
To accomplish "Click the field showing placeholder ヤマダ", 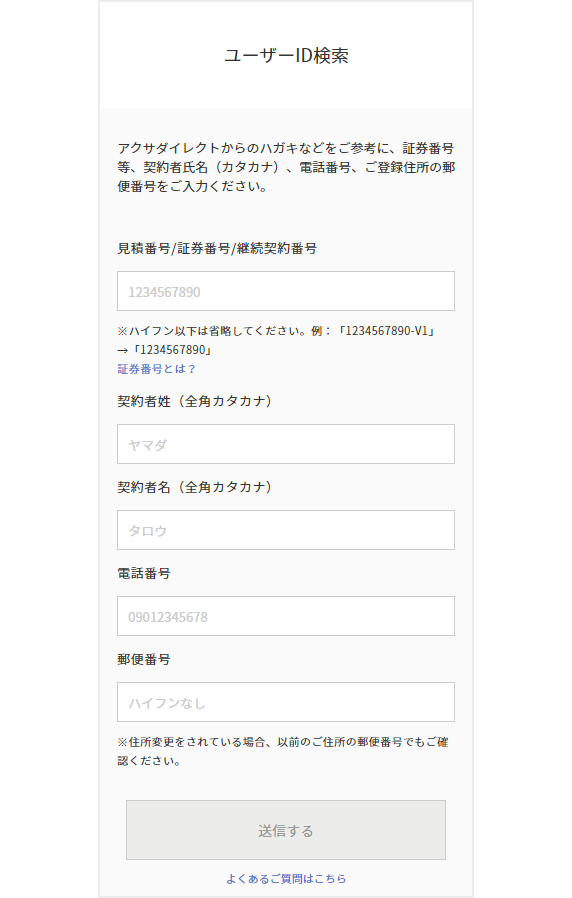I will coord(286,444).
